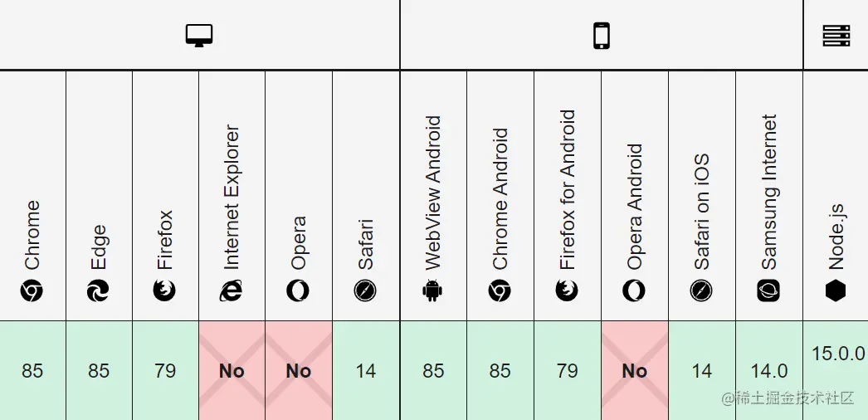Screen dimensions: 868x420
Task: Open the Firefox 79 desktop cell
Action: pos(165,370)
